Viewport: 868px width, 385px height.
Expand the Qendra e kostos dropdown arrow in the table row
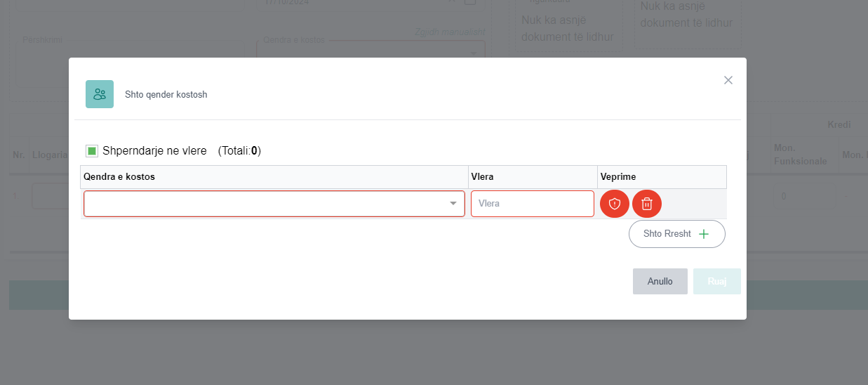(x=453, y=204)
